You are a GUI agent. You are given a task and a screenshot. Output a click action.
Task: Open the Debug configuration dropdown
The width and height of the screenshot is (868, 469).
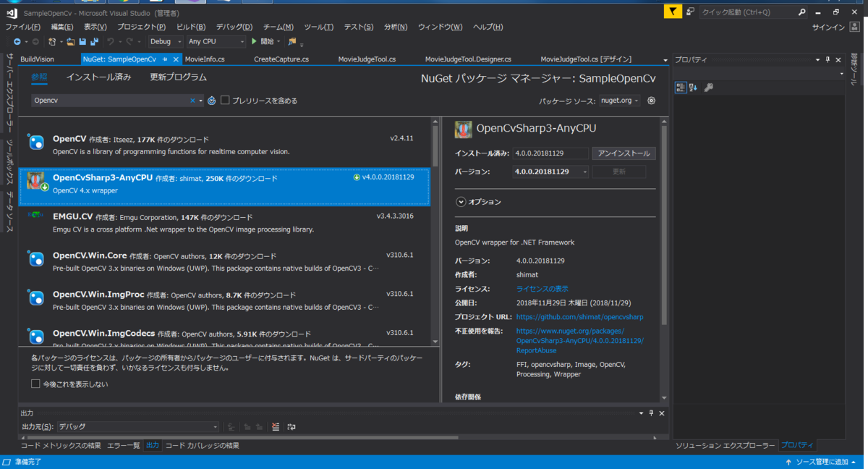(164, 41)
